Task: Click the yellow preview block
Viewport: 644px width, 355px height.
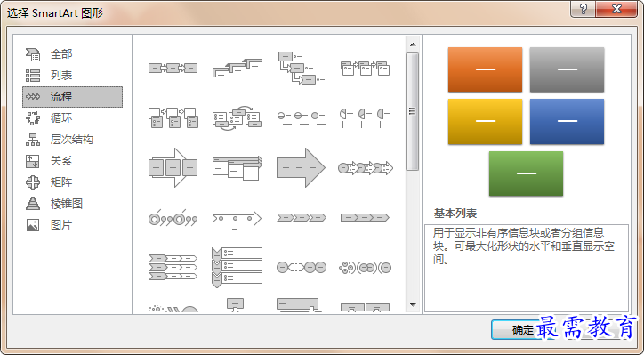Action: pos(485,122)
